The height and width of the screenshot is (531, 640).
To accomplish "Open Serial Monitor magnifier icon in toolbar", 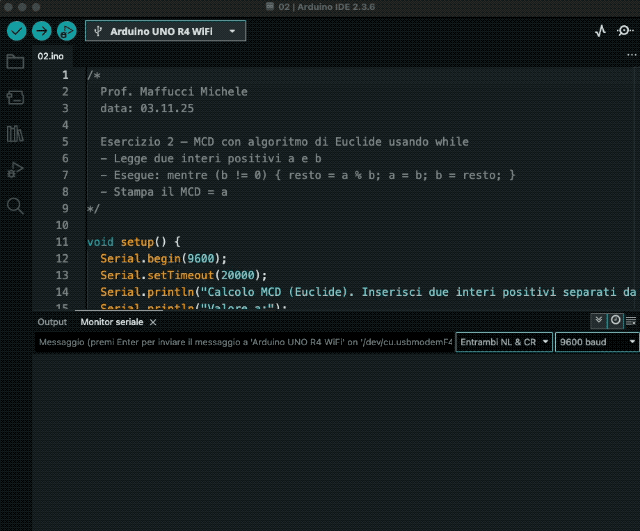I will (x=625, y=31).
